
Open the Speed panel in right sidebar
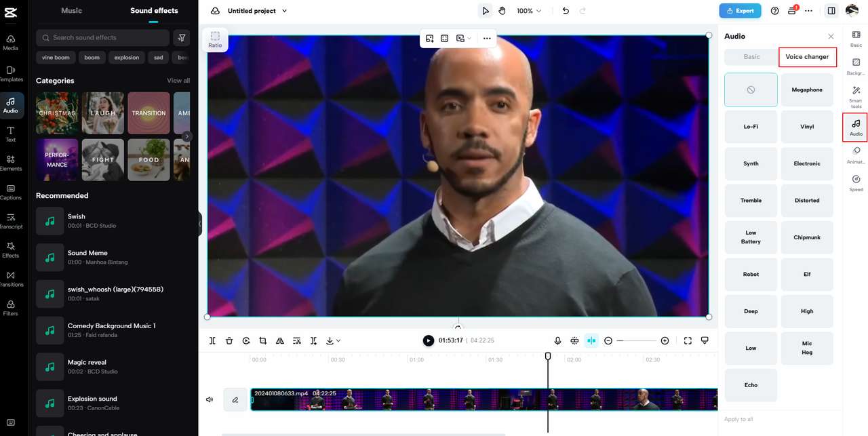856,183
